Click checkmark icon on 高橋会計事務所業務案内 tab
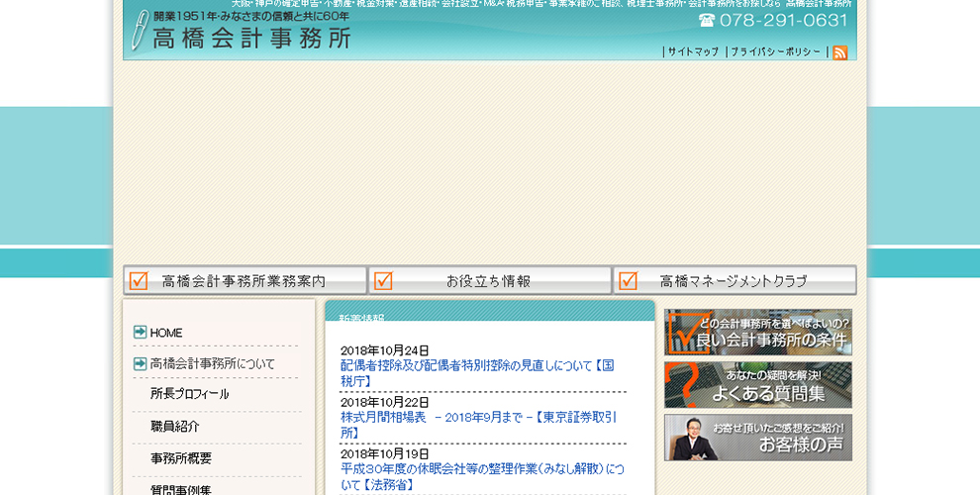The image size is (980, 495). click(x=139, y=280)
